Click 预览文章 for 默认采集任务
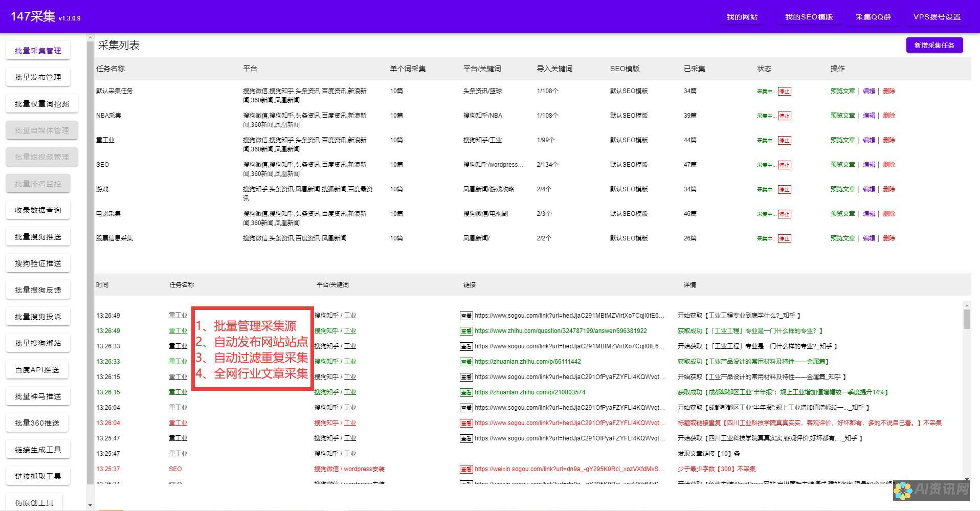 click(x=842, y=91)
